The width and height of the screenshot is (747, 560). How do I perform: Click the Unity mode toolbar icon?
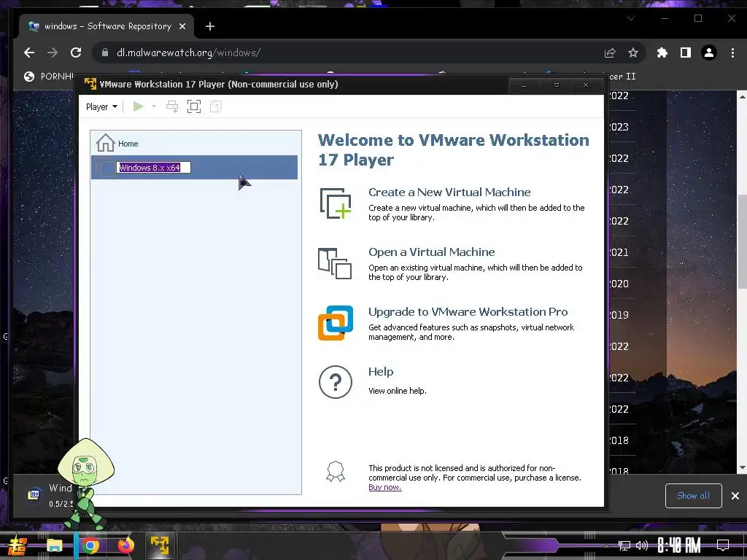216,106
